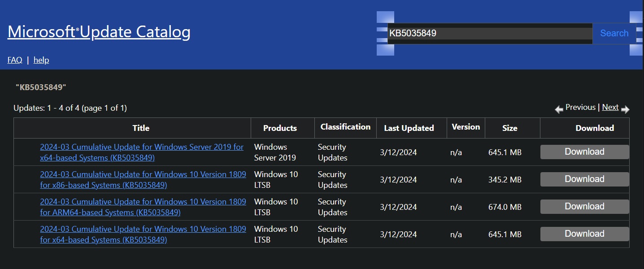Go to the Next results page link
This screenshot has width=644, height=269.
pos(610,107)
